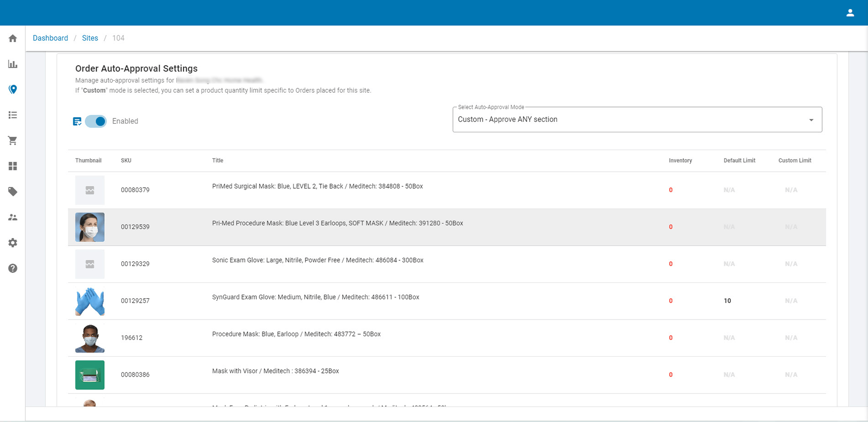Select the shopping cart icon
This screenshot has width=868, height=422.
point(12,141)
